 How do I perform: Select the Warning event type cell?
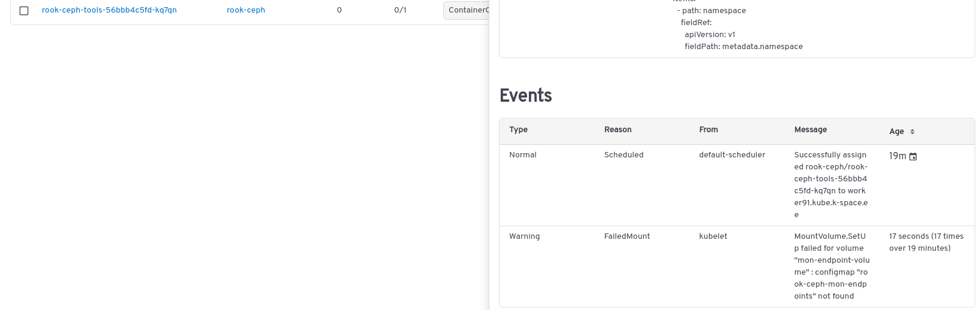pyautogui.click(x=524, y=236)
